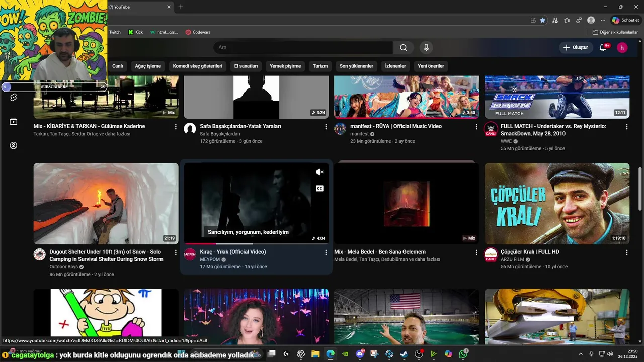Viewport: 644px width, 362px height.
Task: Open more options for Kıraç - Yıkık
Action: click(326, 252)
